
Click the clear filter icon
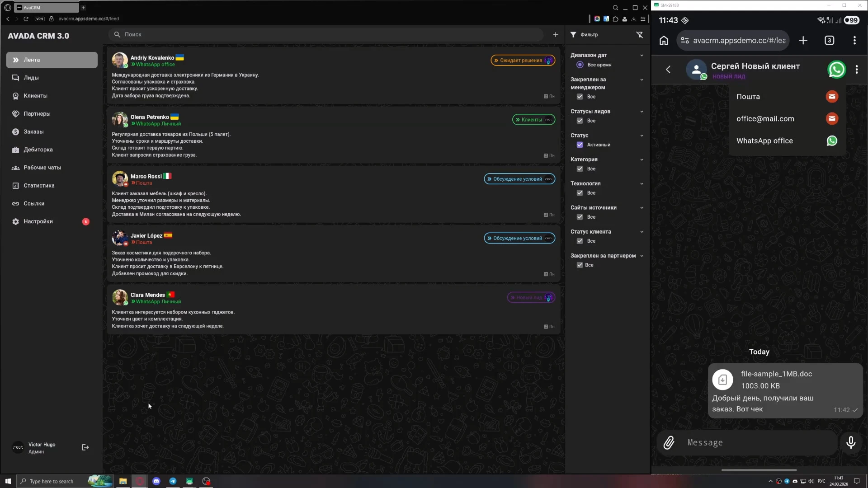pos(639,35)
